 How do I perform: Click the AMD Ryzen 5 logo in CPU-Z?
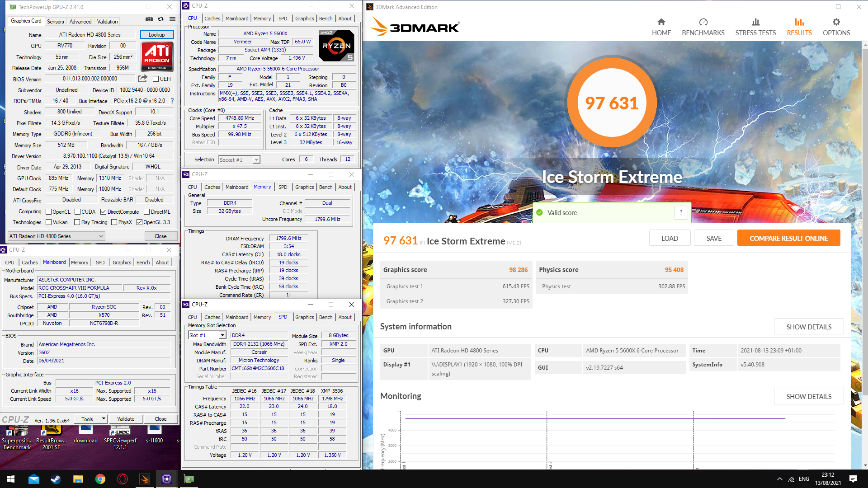[x=337, y=45]
